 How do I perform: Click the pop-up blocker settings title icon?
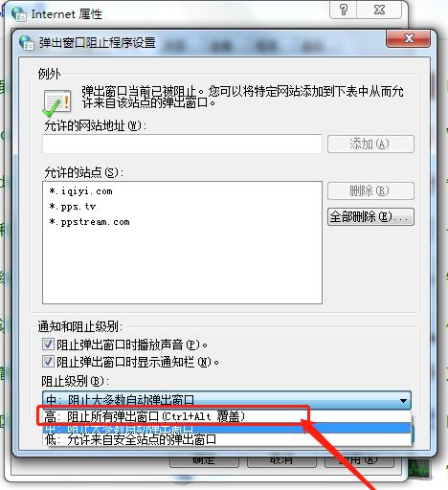tap(27, 42)
